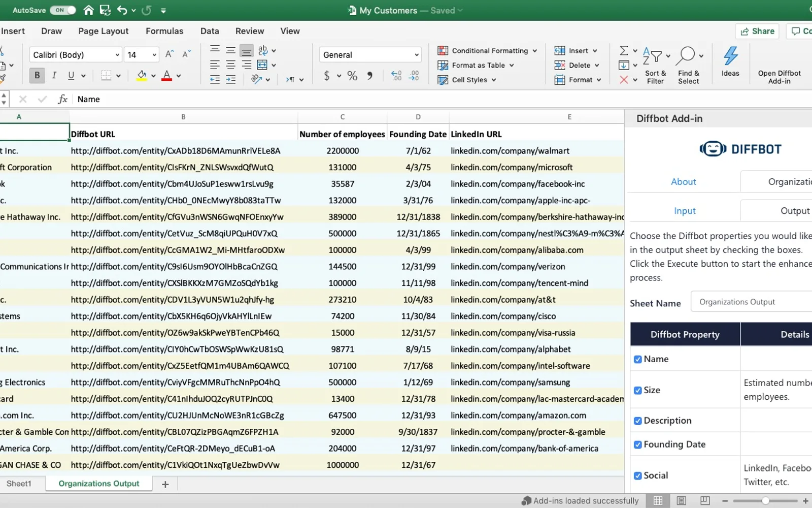Open the Review ribbon tab

point(250,31)
